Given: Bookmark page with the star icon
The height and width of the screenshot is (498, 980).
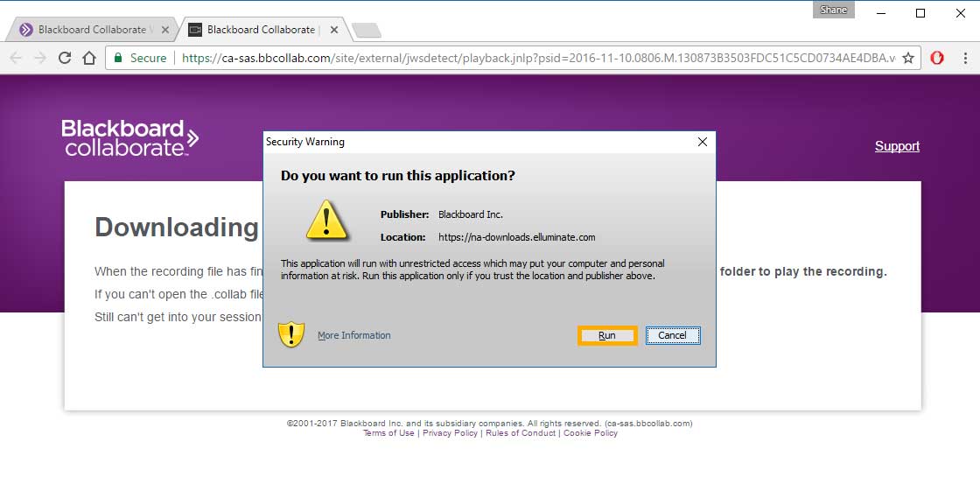Looking at the screenshot, I should (x=908, y=58).
